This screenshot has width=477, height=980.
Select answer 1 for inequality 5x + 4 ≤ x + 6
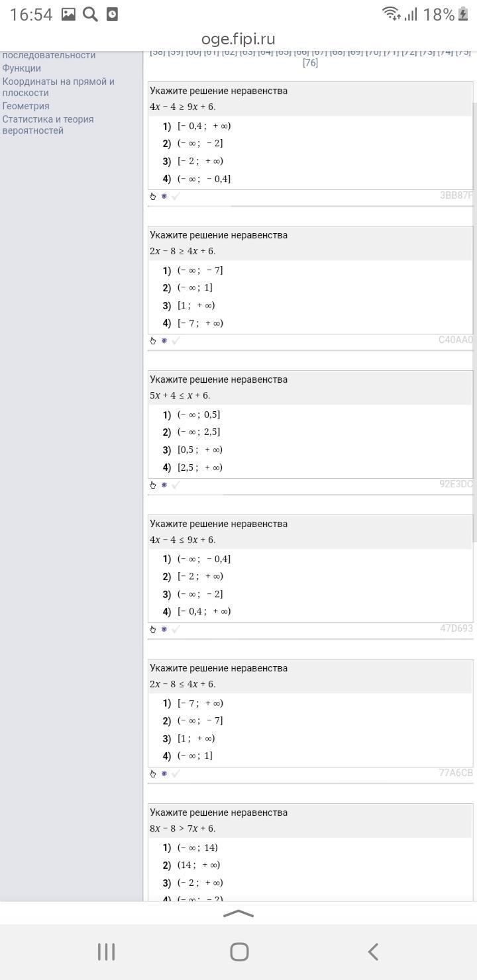coord(199,415)
